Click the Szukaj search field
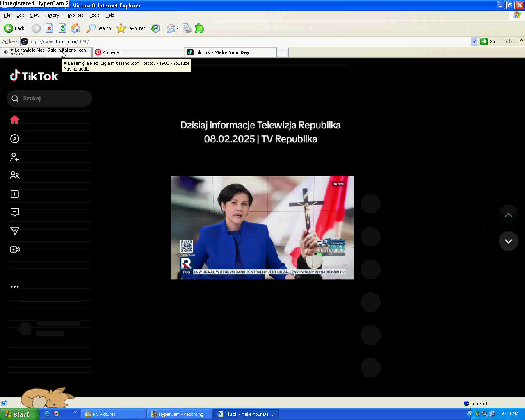 click(x=49, y=98)
